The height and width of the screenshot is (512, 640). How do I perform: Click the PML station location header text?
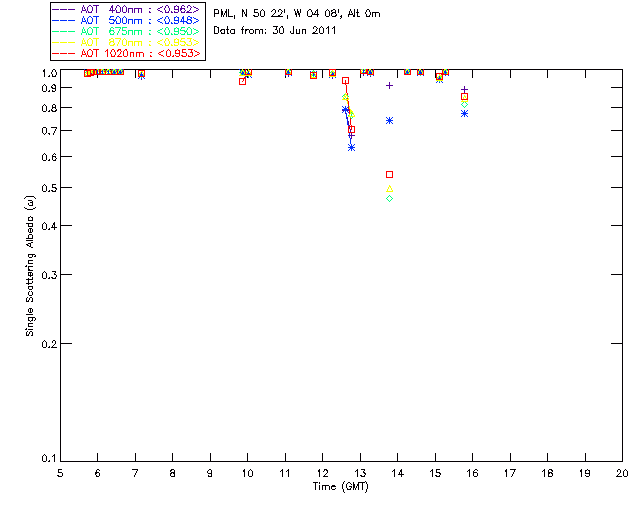pyautogui.click(x=297, y=14)
